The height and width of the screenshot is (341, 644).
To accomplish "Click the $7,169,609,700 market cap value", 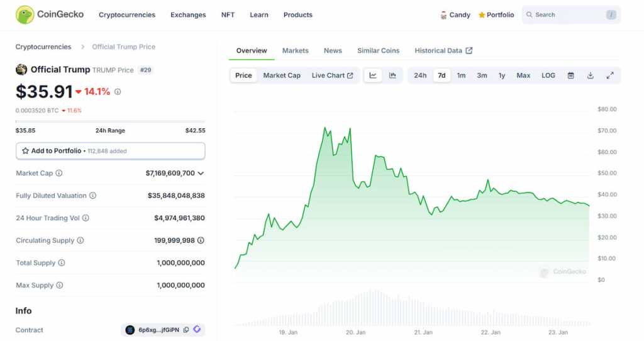I will click(x=170, y=174).
